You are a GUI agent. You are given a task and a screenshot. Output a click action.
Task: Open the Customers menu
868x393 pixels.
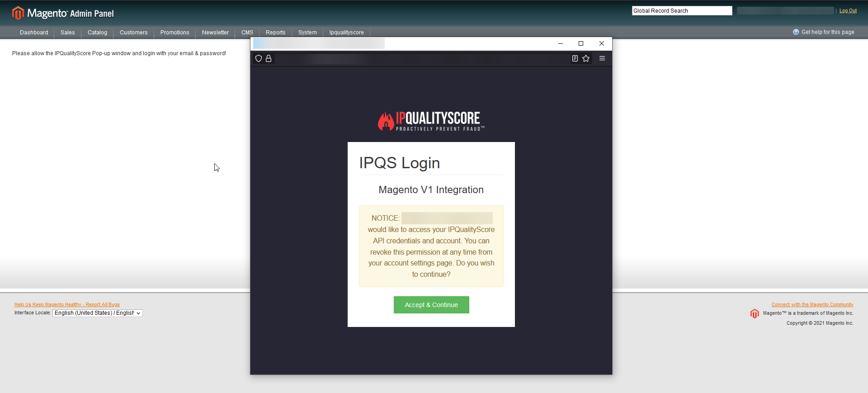(134, 33)
